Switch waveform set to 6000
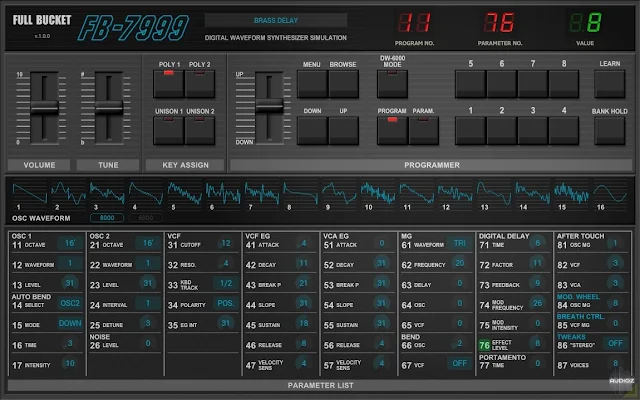Image resolution: width=640 pixels, height=400 pixels. pos(146,218)
